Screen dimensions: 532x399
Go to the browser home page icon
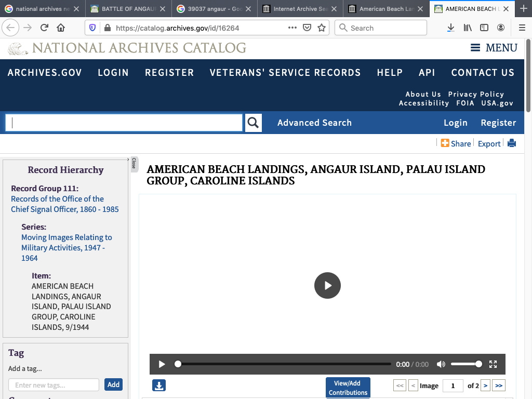[x=61, y=28]
